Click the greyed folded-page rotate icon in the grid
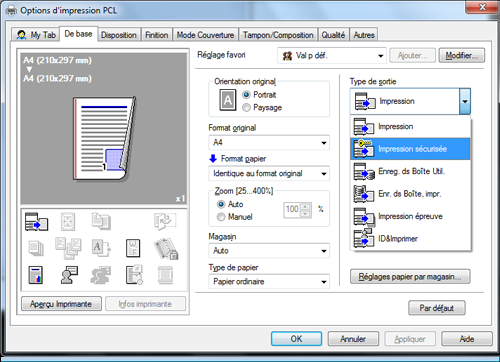 click(165, 221)
